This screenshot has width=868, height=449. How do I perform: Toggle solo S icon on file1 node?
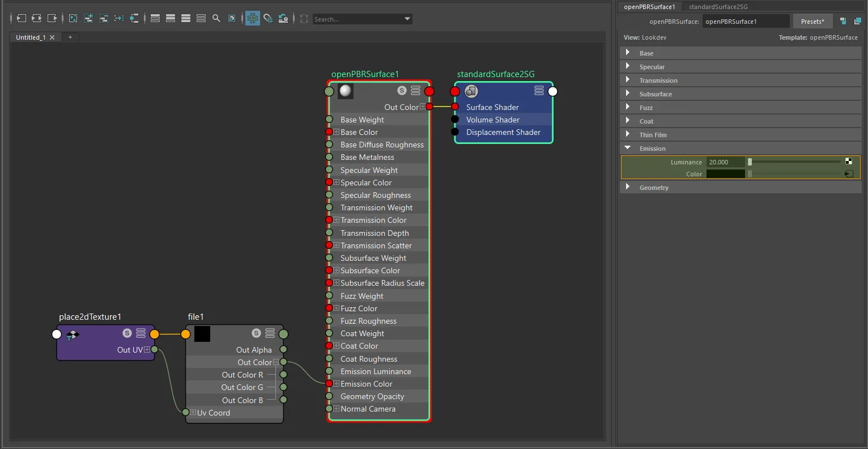[257, 333]
